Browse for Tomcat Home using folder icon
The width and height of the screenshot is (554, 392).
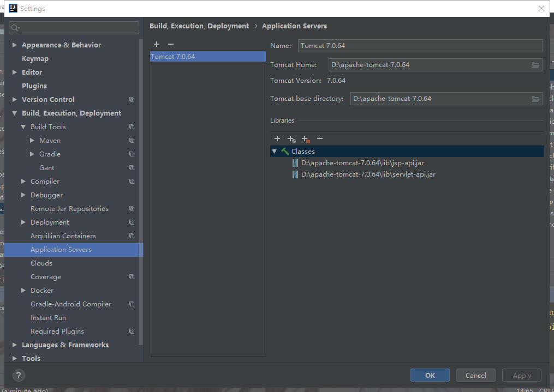pos(536,64)
